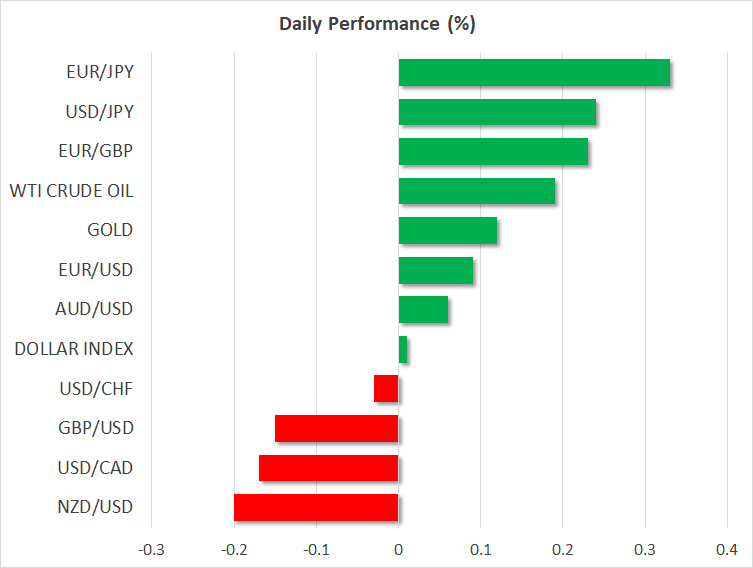This screenshot has width=753, height=568.
Task: Select the green Gold bar
Action: click(448, 231)
